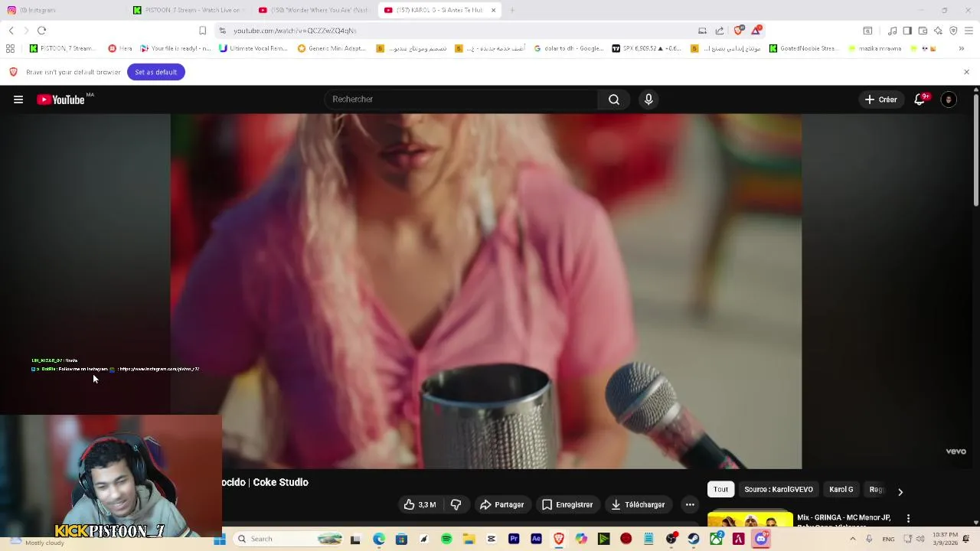The width and height of the screenshot is (980, 551).
Task: Open the Ultimate Vocal Rem... bookmark
Action: click(x=253, y=48)
